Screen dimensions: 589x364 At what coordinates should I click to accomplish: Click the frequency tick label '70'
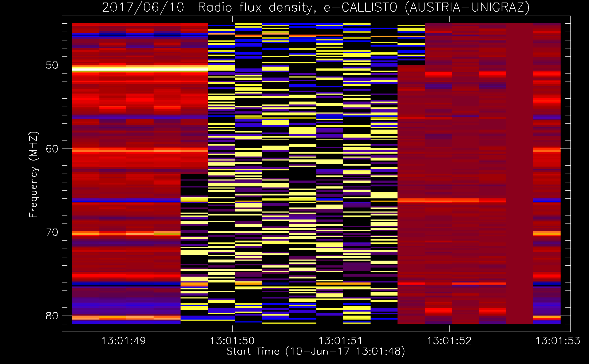click(x=52, y=232)
